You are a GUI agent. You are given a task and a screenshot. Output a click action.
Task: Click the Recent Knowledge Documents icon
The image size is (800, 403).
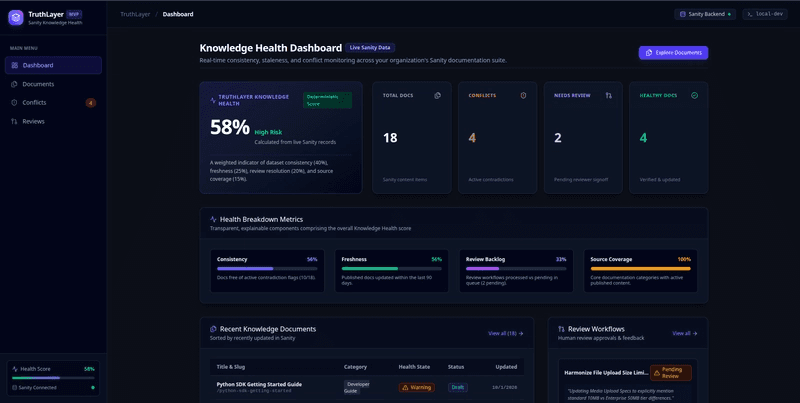tap(213, 329)
